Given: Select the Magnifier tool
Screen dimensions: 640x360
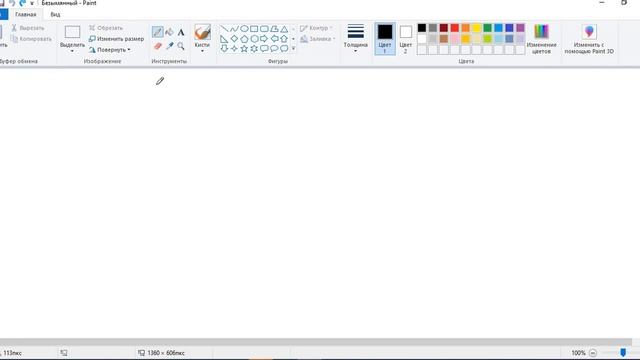Looking at the screenshot, I should 181,46.
